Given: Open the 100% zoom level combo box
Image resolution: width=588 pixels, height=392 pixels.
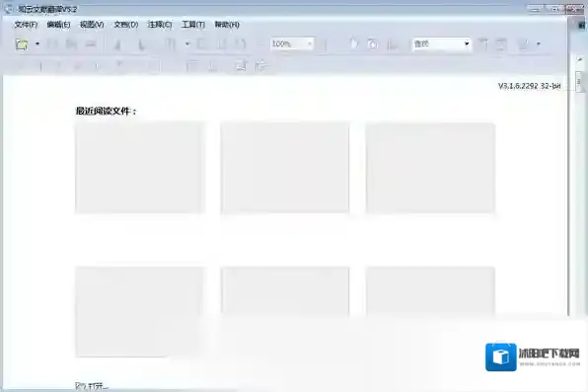Looking at the screenshot, I should [292, 43].
